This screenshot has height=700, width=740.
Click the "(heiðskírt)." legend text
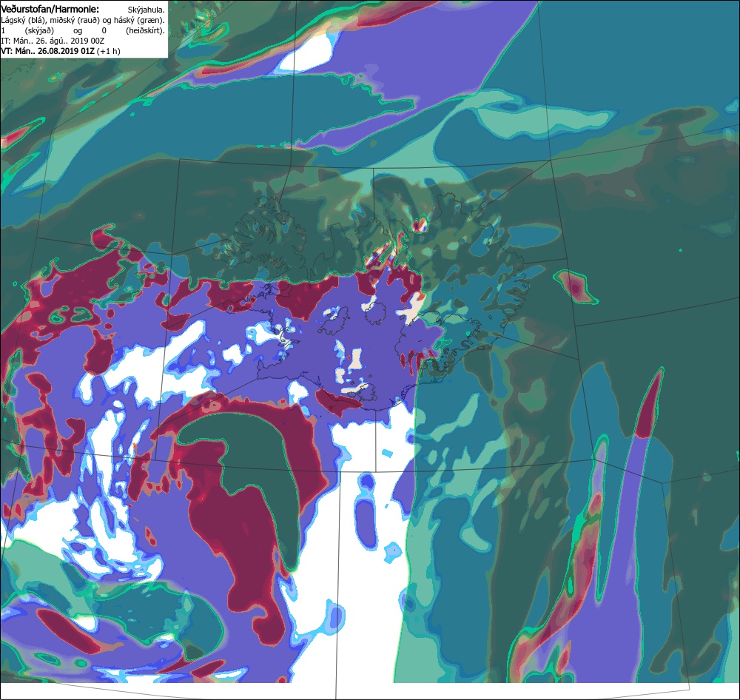coord(145,30)
